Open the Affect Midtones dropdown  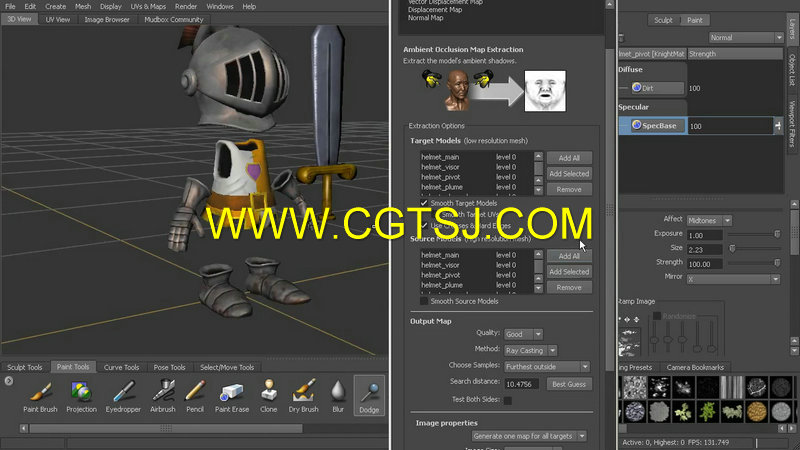pos(709,220)
